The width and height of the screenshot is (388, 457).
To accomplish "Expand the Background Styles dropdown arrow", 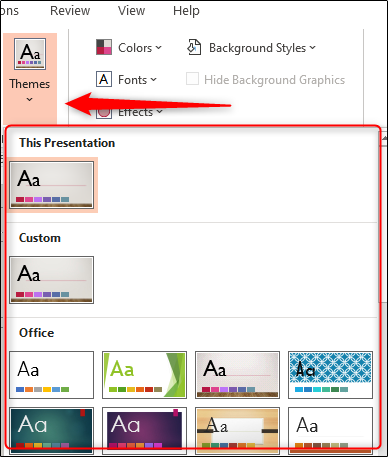I will tap(312, 48).
